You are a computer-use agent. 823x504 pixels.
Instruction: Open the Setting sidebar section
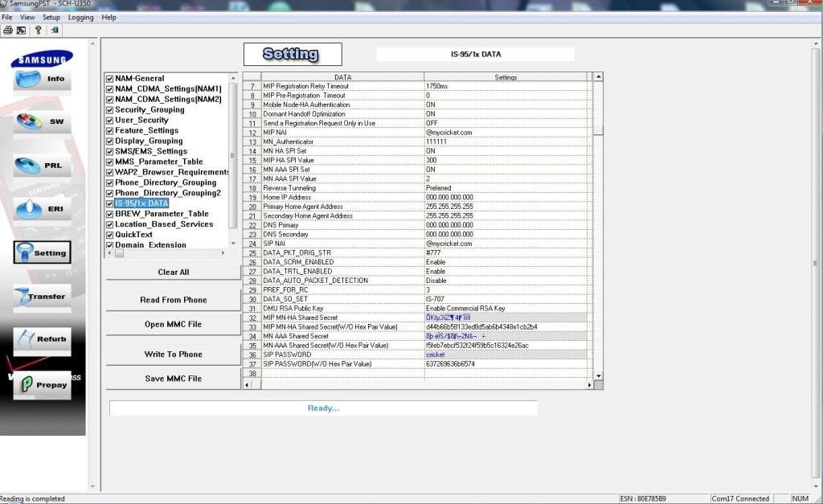point(42,252)
